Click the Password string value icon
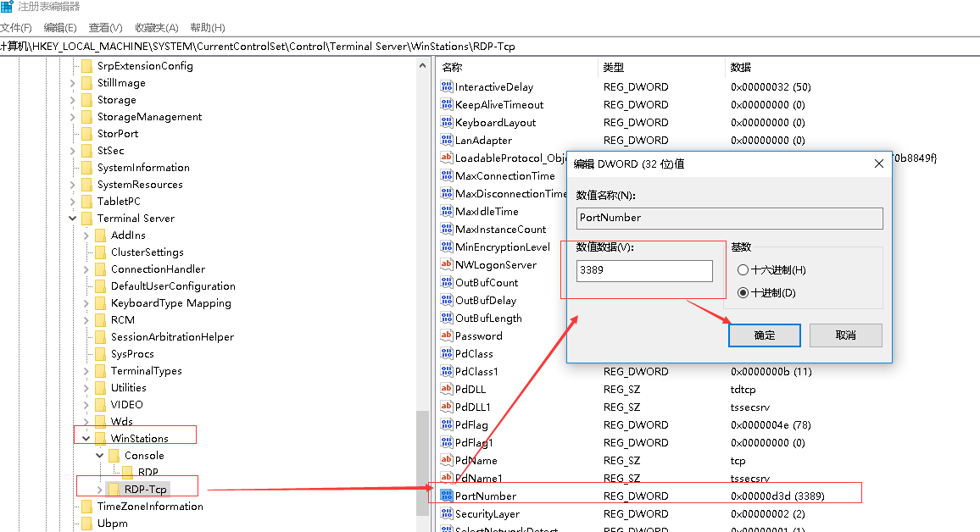Screen dimensions: 980x532 (447, 335)
